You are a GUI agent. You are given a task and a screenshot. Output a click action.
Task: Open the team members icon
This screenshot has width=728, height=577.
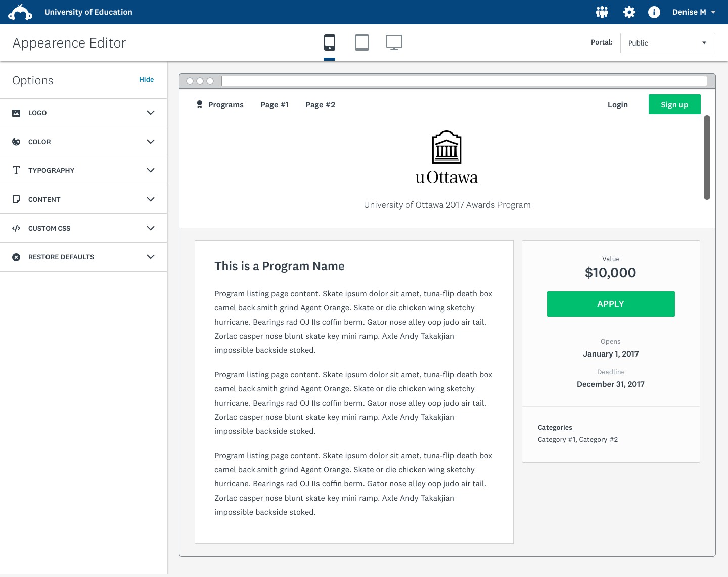(602, 12)
